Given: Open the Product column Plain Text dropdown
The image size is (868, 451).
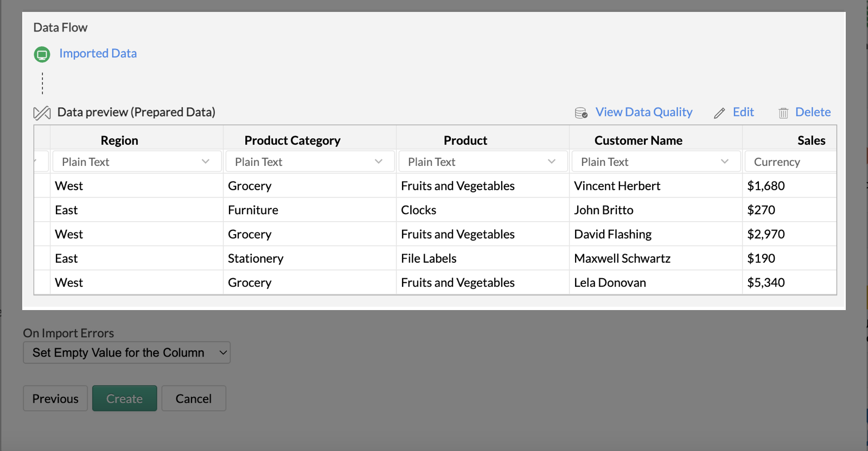Looking at the screenshot, I should (x=482, y=162).
